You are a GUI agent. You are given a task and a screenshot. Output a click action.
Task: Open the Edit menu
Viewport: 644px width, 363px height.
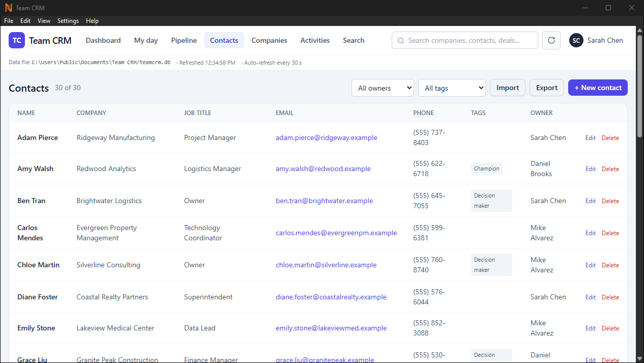pos(25,21)
